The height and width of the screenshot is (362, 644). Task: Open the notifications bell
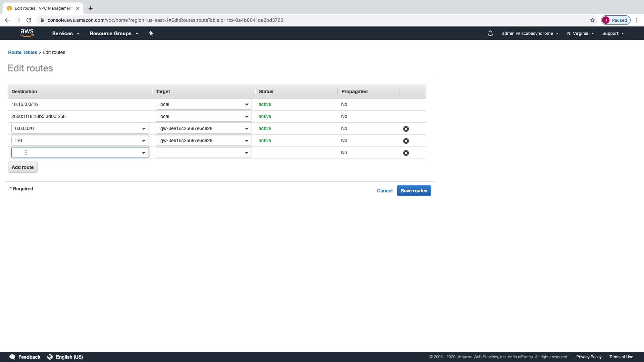[x=490, y=34]
